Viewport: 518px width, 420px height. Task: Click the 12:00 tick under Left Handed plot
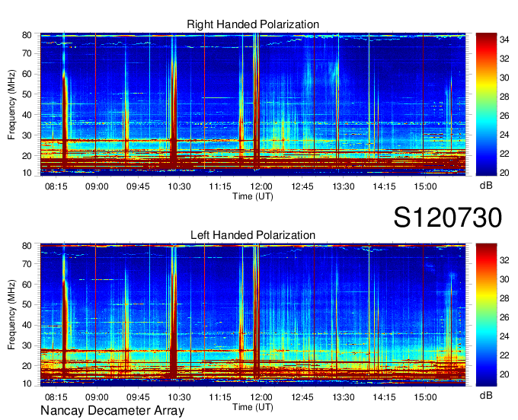(x=261, y=397)
